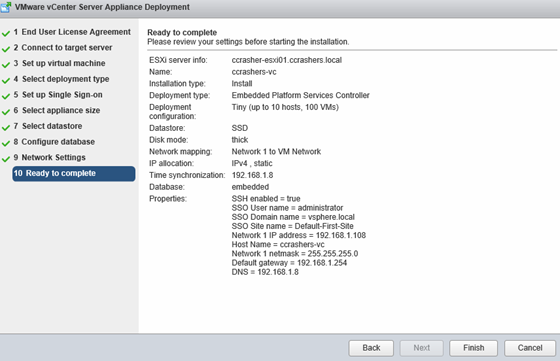This screenshot has width=560, height=361.
Task: Select highlighted step 10 Ready to complete
Action: [74, 174]
